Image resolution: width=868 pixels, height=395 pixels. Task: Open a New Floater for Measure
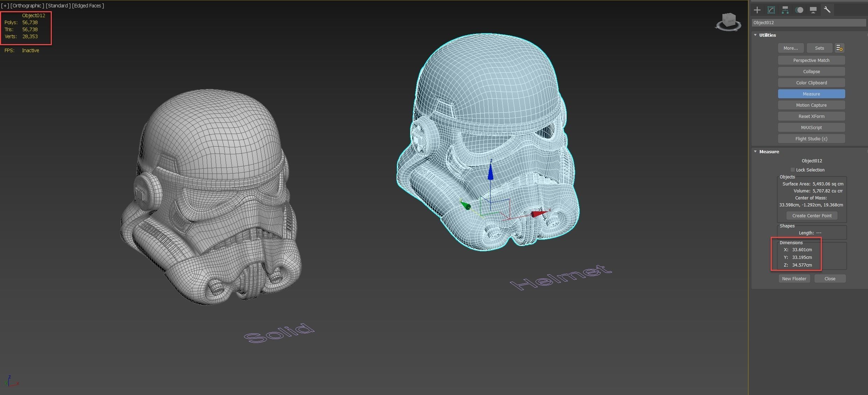click(x=794, y=278)
